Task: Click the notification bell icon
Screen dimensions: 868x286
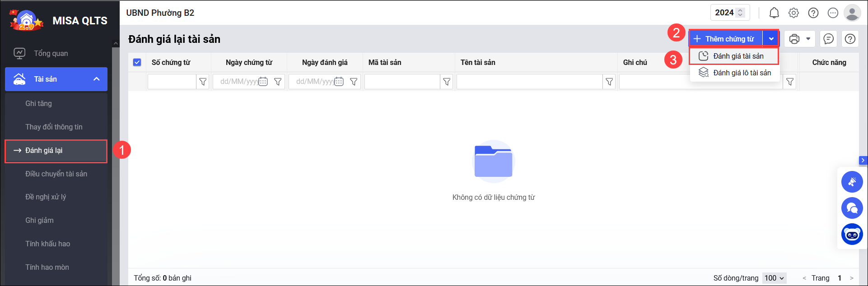Action: click(x=774, y=13)
